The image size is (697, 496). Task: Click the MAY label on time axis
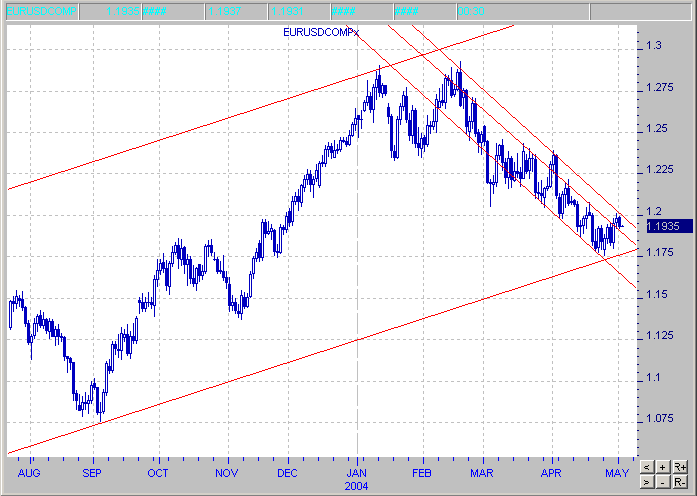[617, 469]
